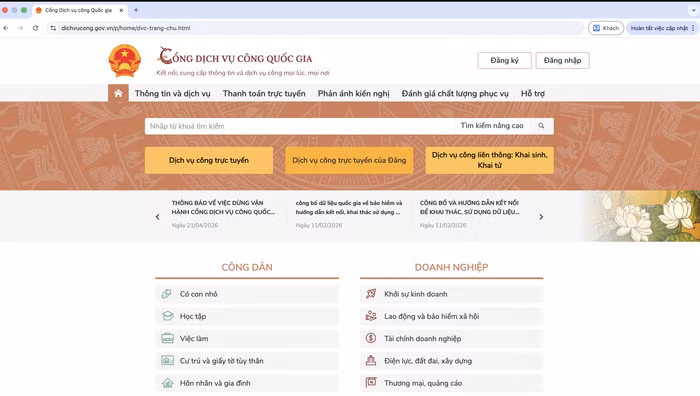Click Cổng Dịch vụ công Quốc gia title
This screenshot has width=700, height=396.
tap(235, 57)
